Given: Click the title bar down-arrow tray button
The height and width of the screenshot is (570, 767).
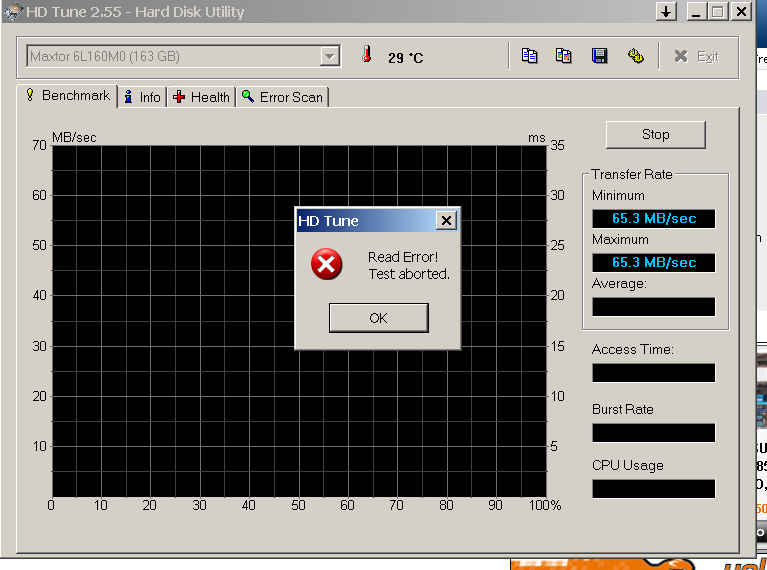Looking at the screenshot, I should [x=666, y=11].
